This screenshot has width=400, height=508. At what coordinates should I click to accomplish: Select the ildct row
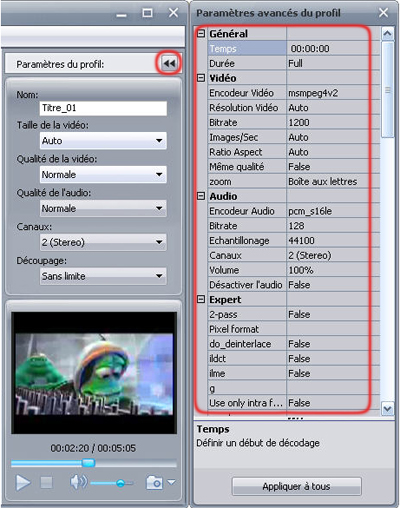click(x=294, y=359)
